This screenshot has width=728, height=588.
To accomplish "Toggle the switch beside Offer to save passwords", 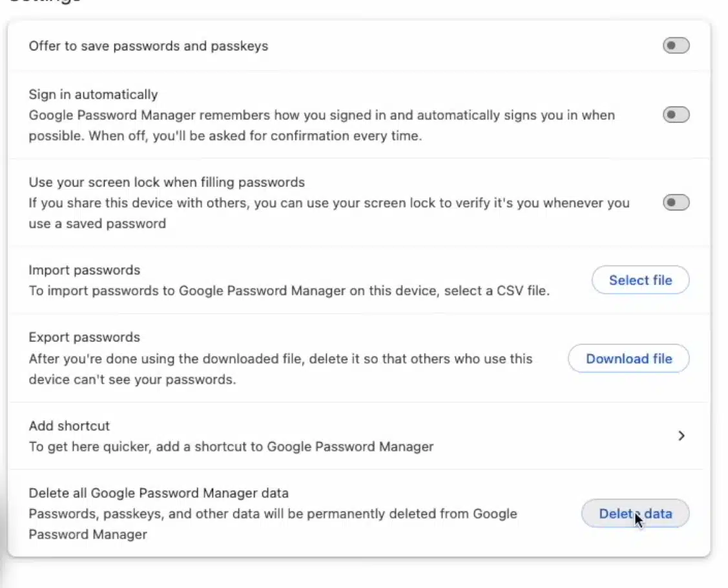I will click(676, 45).
